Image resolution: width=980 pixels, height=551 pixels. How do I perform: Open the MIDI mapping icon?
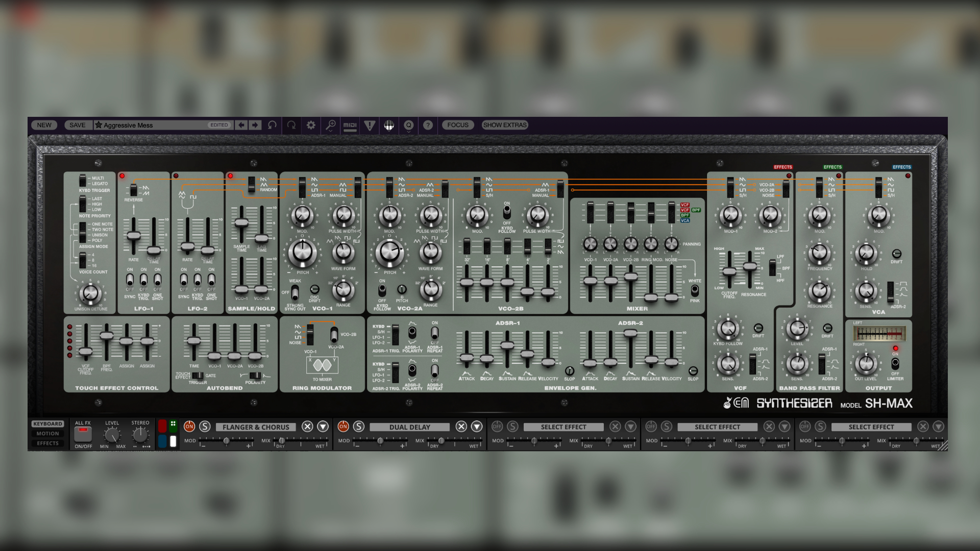coord(350,125)
